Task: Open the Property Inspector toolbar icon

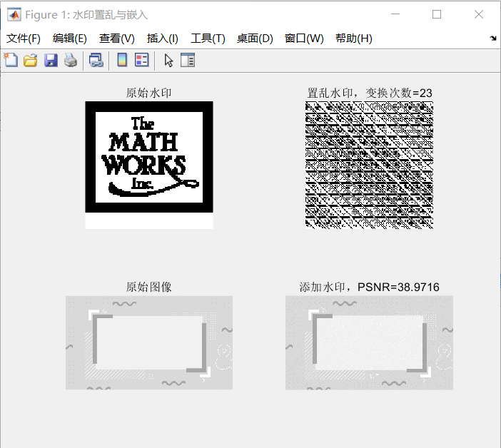Action: pos(188,60)
